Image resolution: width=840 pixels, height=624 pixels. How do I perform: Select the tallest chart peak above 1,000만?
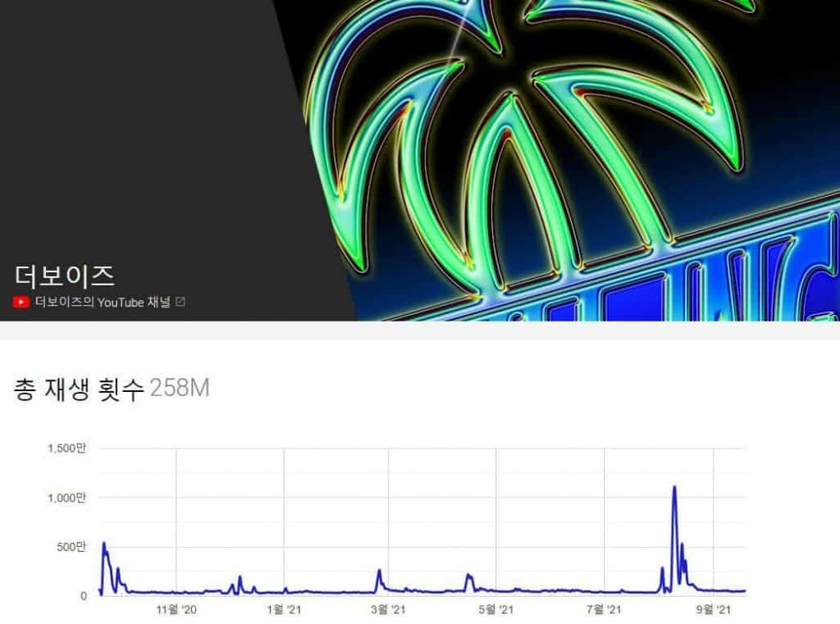(x=674, y=488)
